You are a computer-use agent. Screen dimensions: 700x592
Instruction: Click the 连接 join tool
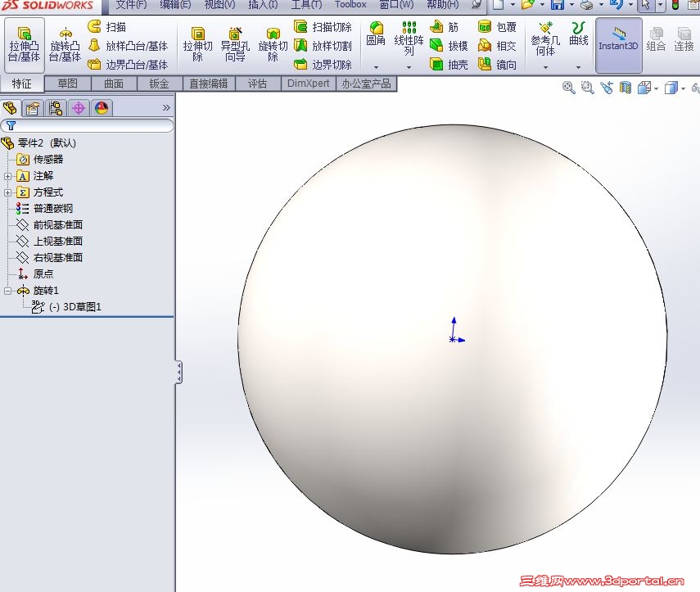tap(684, 39)
